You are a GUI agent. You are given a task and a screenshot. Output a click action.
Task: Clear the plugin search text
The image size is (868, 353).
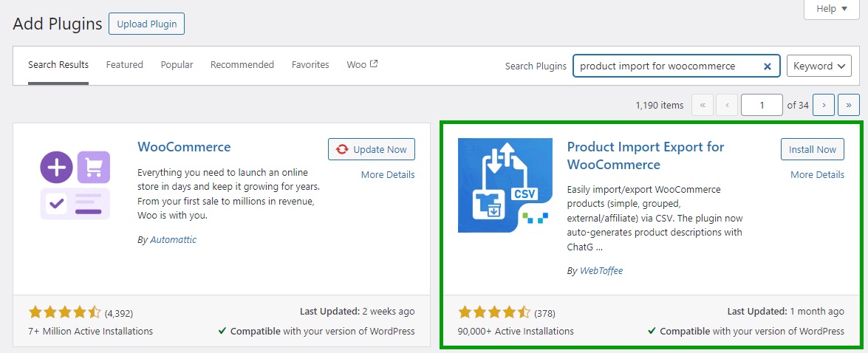(x=768, y=66)
